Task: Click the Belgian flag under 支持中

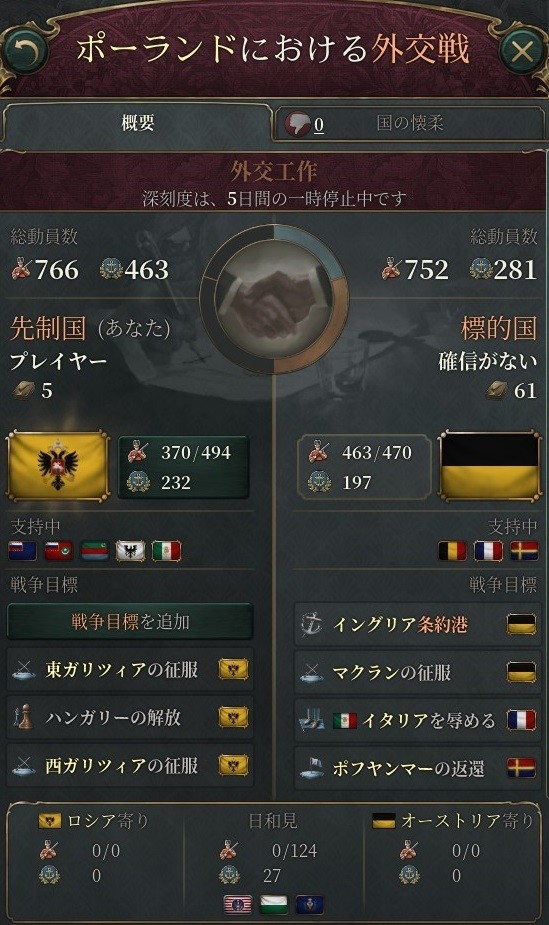Action: click(452, 551)
